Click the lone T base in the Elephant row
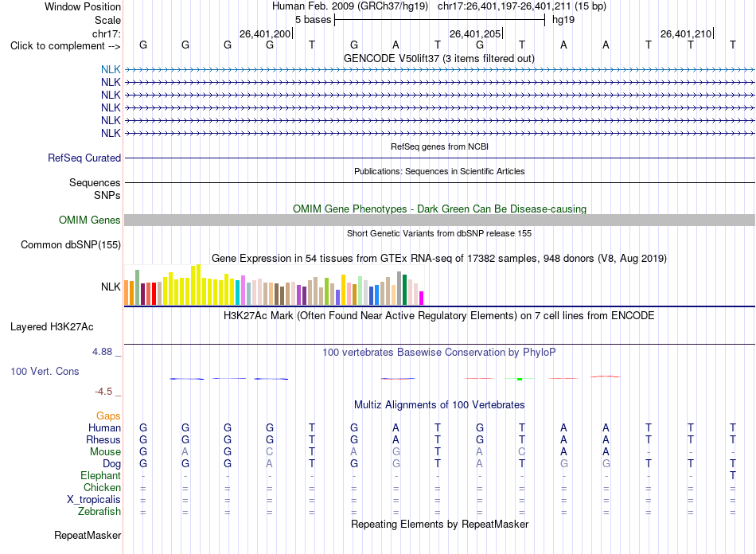 [x=732, y=475]
